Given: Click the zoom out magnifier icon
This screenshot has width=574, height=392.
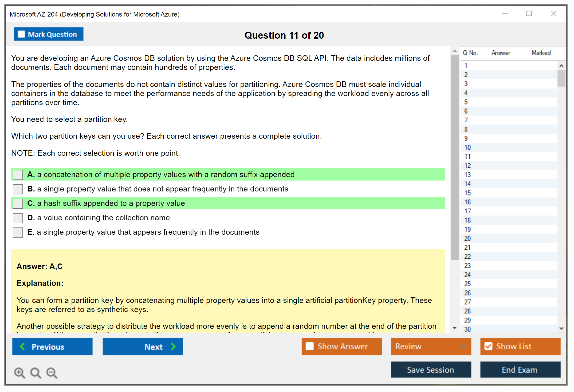Looking at the screenshot, I should pos(52,373).
